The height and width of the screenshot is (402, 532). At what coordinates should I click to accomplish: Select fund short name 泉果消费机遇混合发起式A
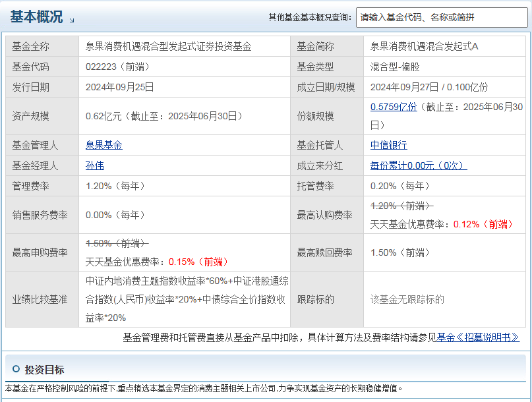(x=424, y=47)
